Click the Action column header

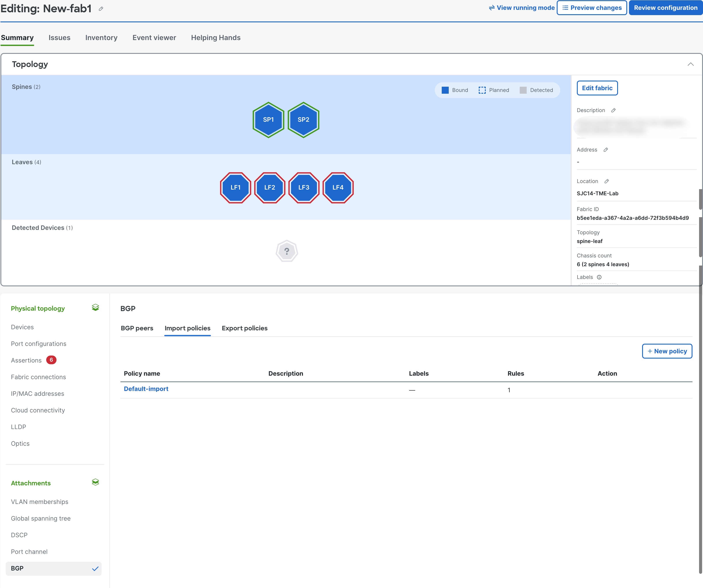click(607, 373)
